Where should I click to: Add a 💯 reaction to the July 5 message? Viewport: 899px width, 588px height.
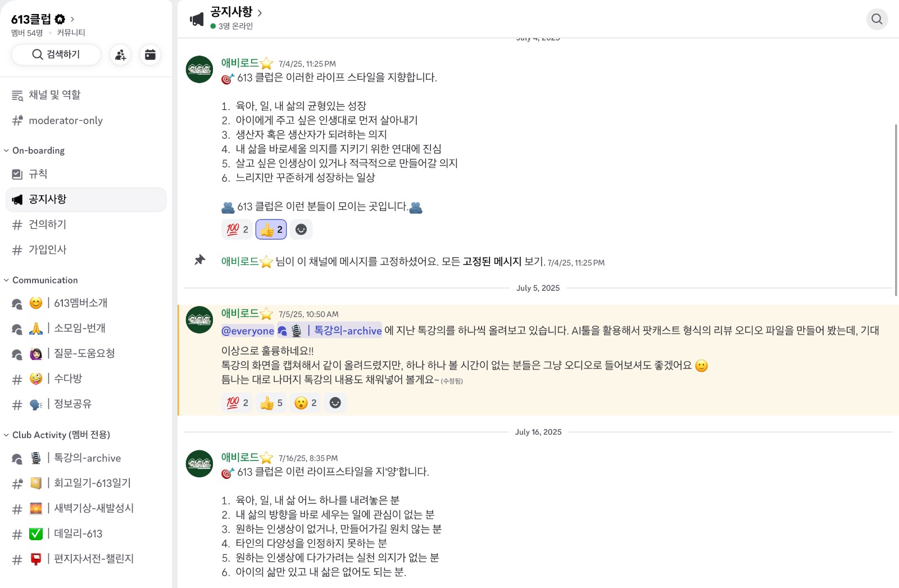click(237, 402)
